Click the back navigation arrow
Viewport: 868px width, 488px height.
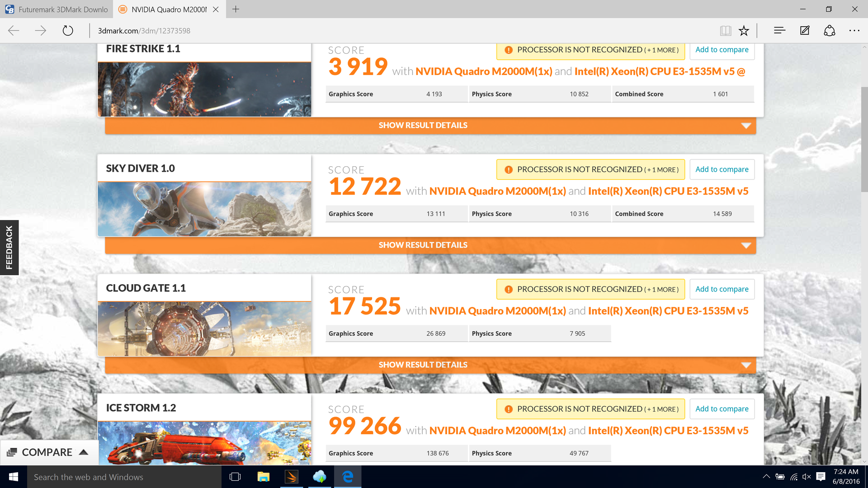coord(14,31)
